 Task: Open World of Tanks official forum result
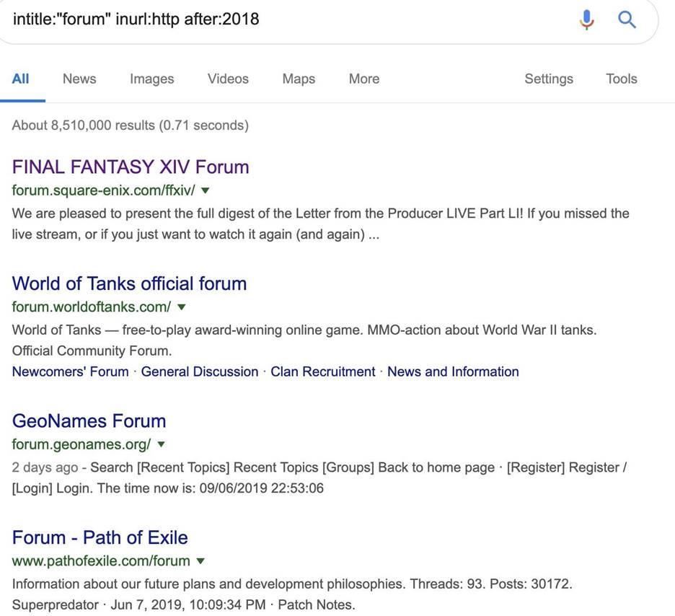pos(129,283)
